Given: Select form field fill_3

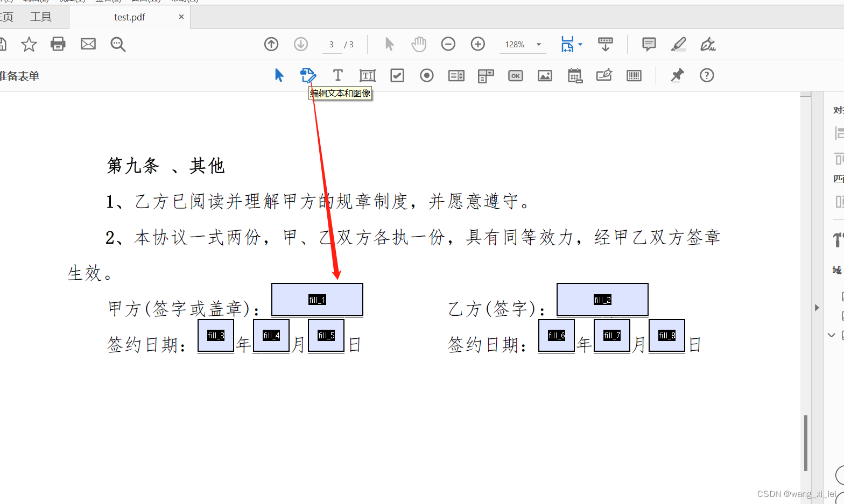Looking at the screenshot, I should [x=216, y=336].
